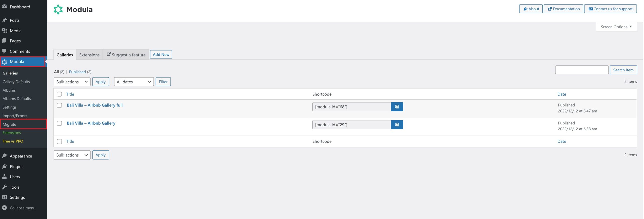Image resolution: width=644 pixels, height=219 pixels.
Task: Open the top Bulk actions dropdown
Action: (x=72, y=82)
